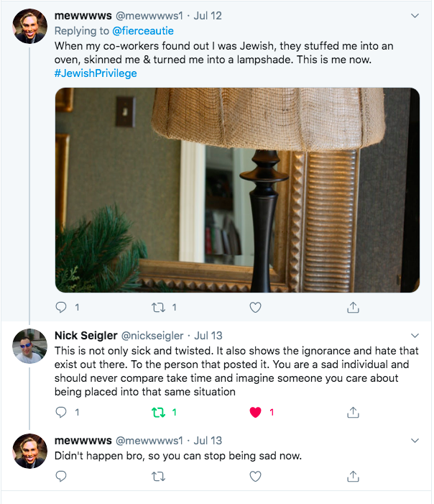Reply to Nick Seigler's tweet
Viewport: 434px width, 504px height.
(x=61, y=413)
